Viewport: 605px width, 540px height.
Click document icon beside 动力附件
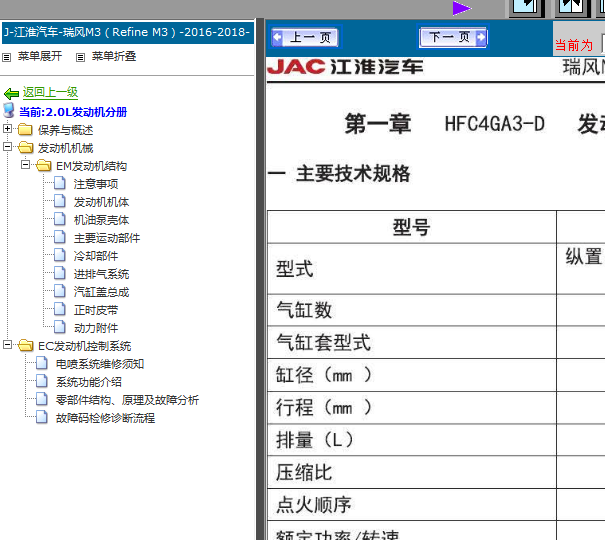59,327
